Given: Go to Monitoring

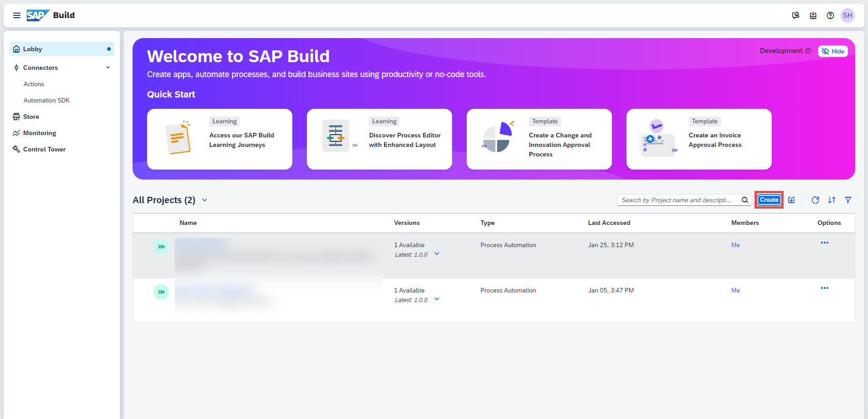Looking at the screenshot, I should [39, 133].
